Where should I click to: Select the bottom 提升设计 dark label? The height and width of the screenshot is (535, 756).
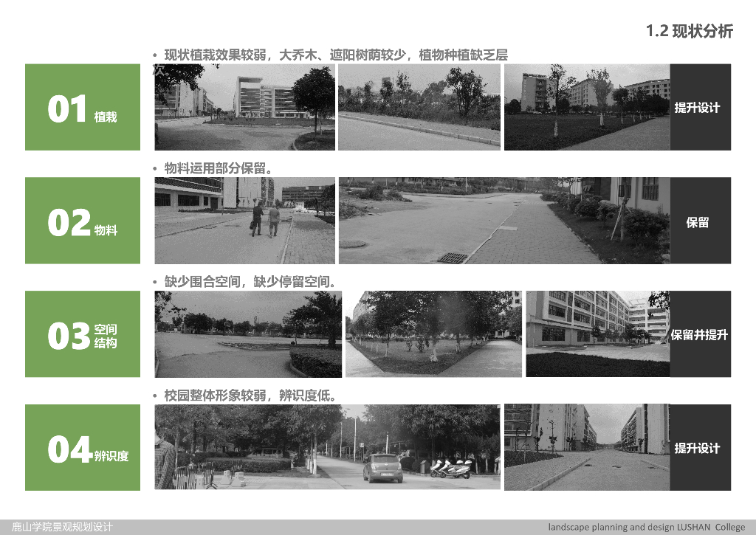pyautogui.click(x=700, y=447)
